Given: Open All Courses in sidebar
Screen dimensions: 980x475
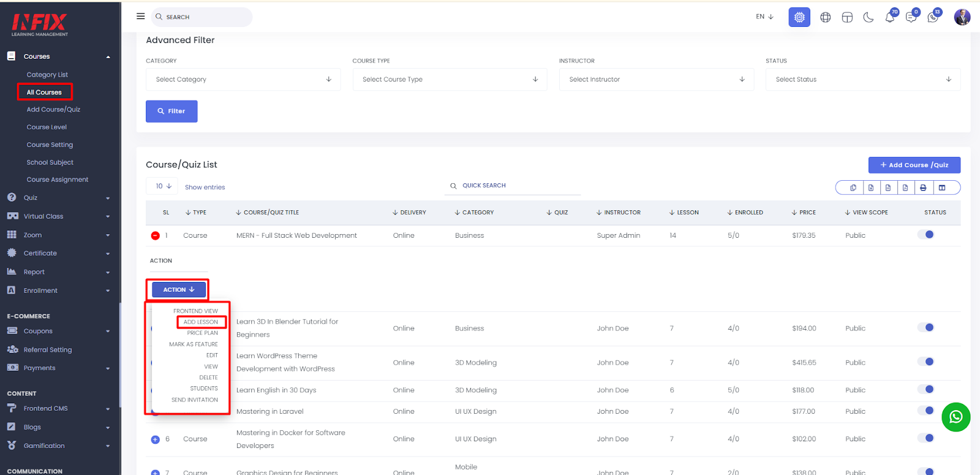Looking at the screenshot, I should coord(44,93).
